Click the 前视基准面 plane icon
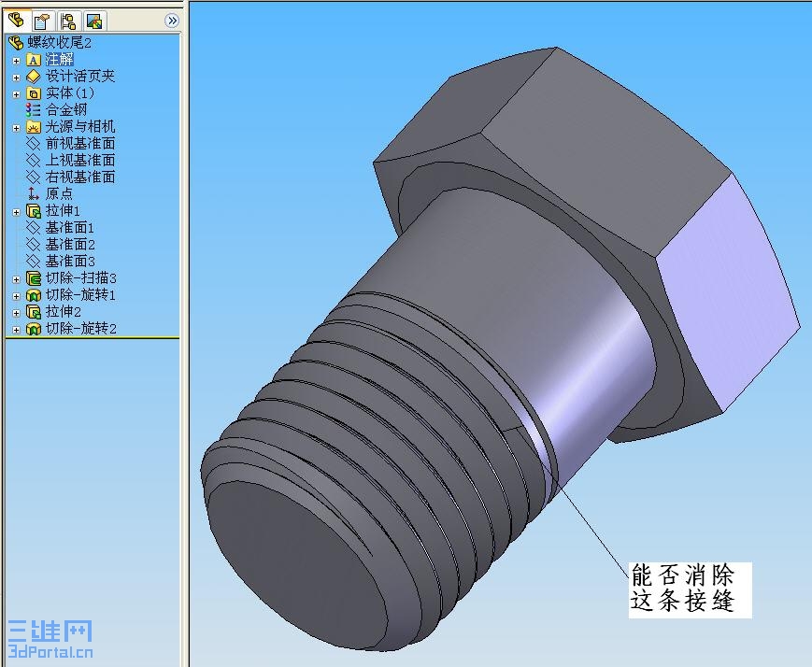 (x=33, y=144)
